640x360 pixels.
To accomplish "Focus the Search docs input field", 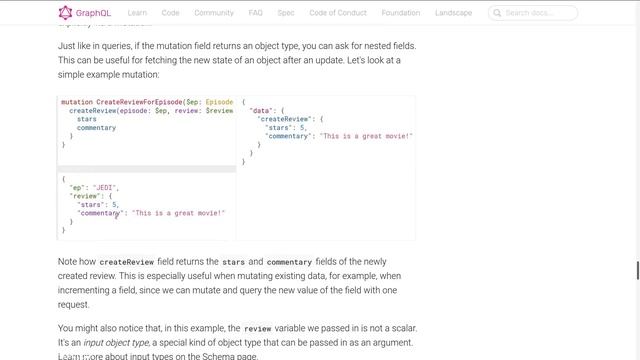I will click(533, 13).
